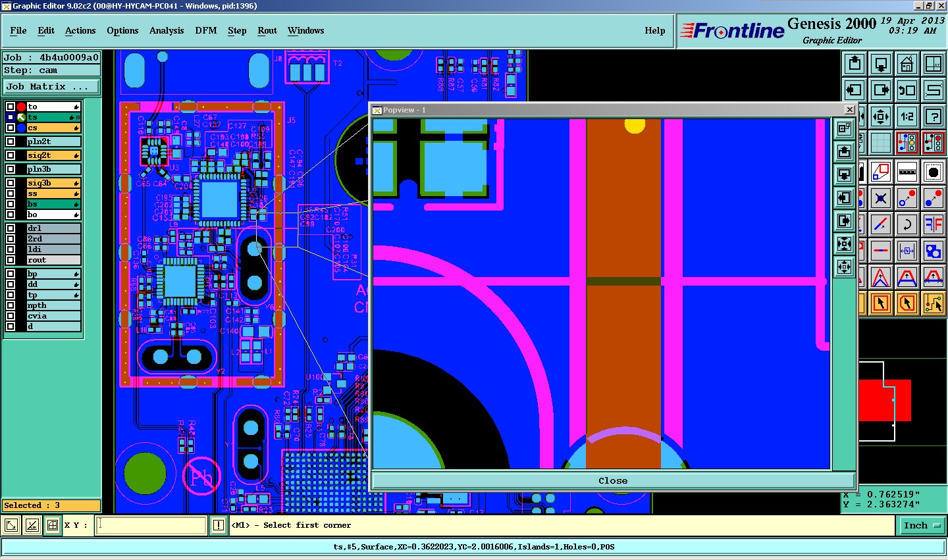Click the yellow traffic light net icon
The image size is (948, 560).
coord(907,143)
